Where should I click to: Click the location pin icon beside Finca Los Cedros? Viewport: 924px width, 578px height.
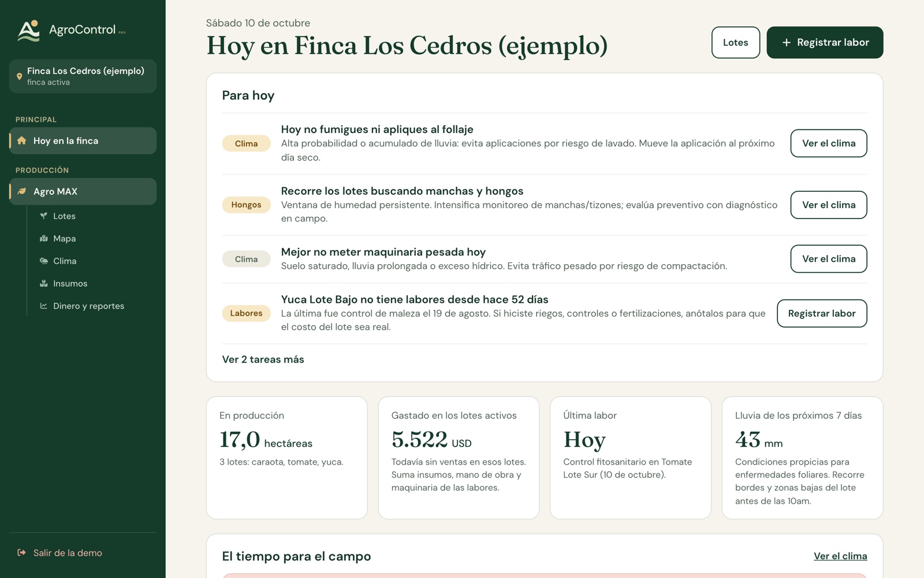(19, 76)
